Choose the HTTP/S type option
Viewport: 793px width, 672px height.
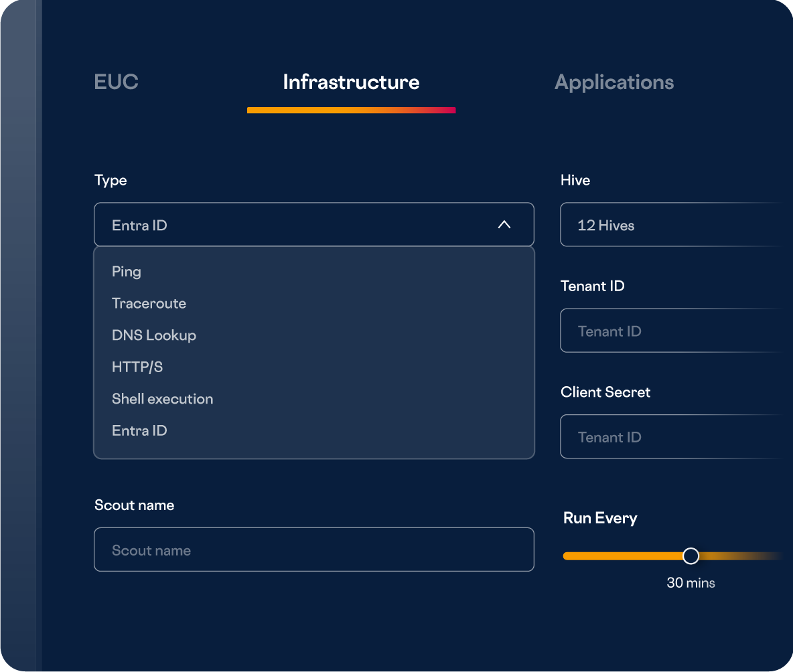click(x=137, y=367)
